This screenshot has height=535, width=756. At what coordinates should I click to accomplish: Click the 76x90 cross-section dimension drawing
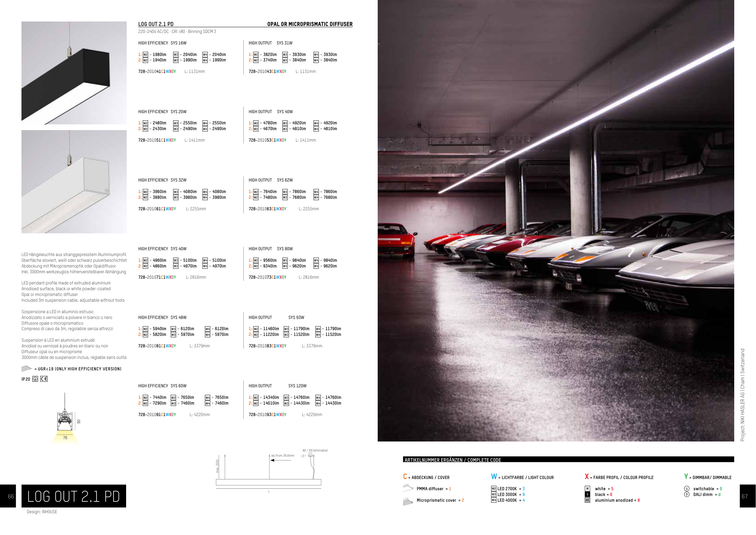pos(65,422)
